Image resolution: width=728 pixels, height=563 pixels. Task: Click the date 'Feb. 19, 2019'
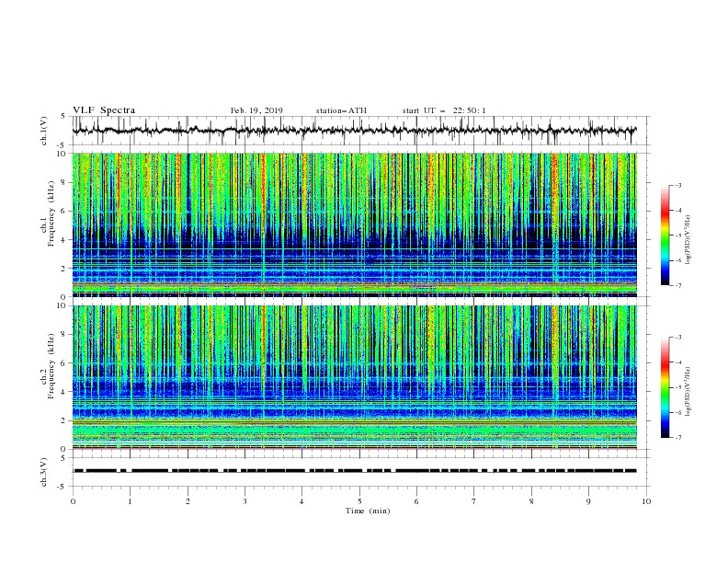pos(256,110)
